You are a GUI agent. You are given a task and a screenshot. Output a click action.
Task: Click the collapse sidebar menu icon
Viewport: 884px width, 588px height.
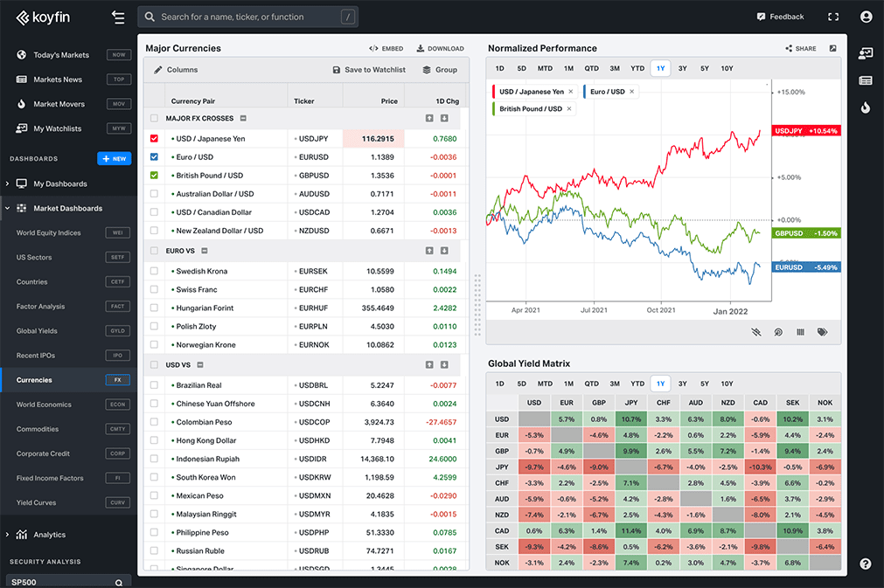coord(118,17)
